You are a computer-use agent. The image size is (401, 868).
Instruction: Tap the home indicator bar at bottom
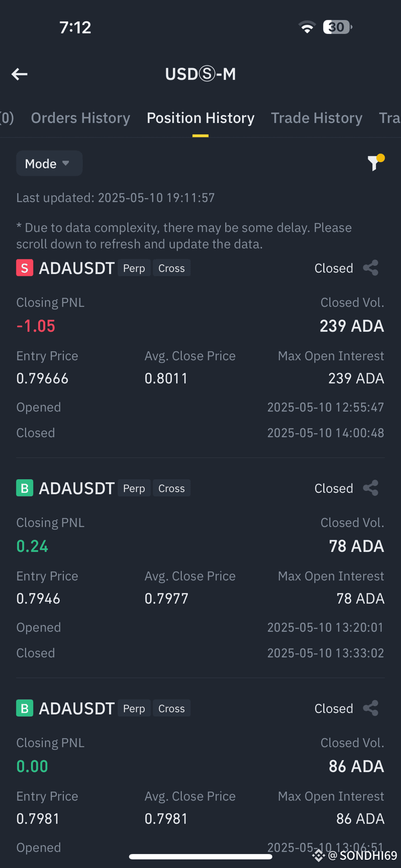coord(200,856)
